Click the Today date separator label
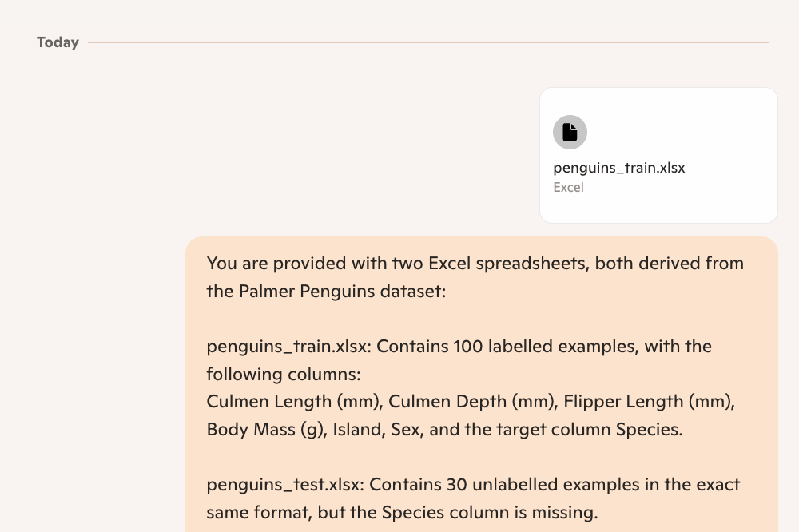This screenshot has height=532, width=799. (58, 42)
